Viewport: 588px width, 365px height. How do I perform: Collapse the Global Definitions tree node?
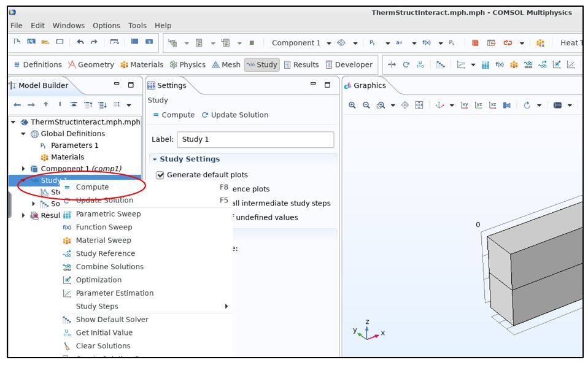[23, 134]
